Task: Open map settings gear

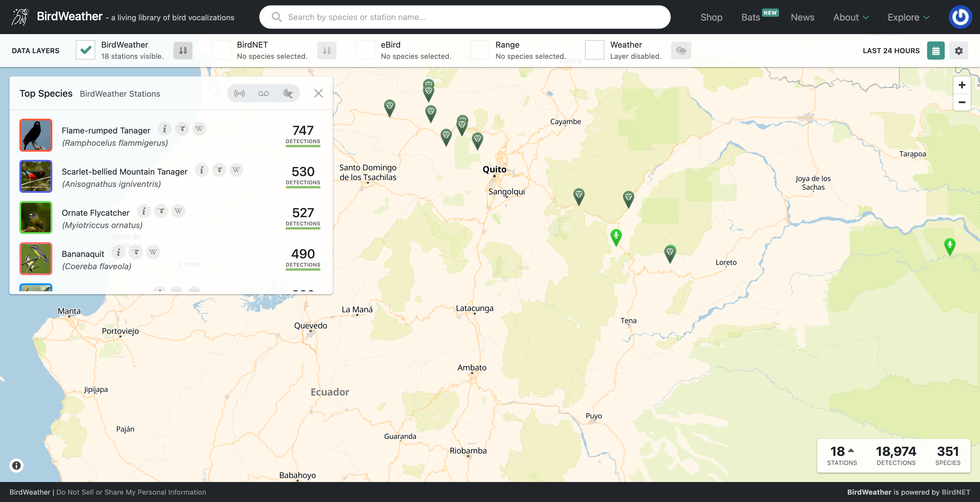Action: tap(959, 51)
